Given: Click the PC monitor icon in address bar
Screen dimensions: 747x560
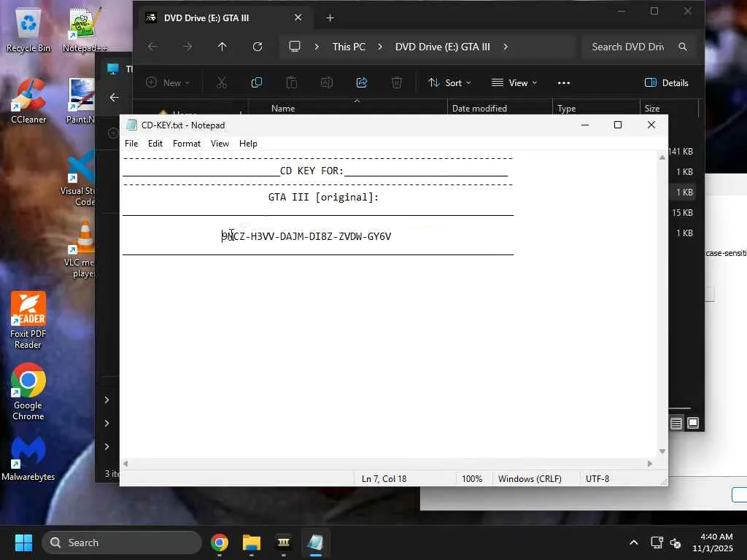Looking at the screenshot, I should [x=295, y=47].
